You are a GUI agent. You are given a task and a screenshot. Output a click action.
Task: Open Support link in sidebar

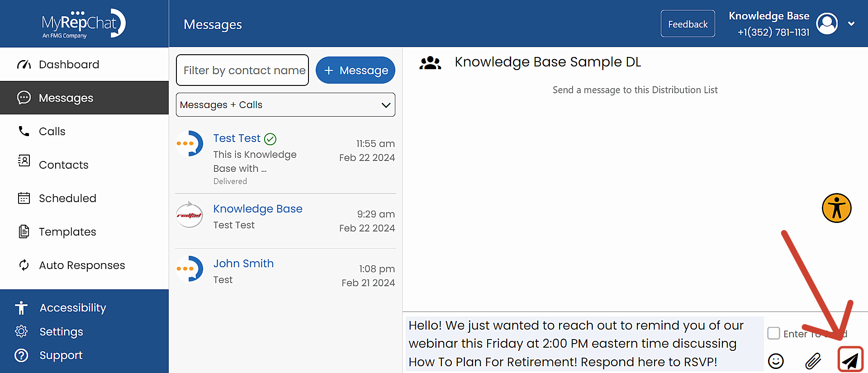click(x=61, y=355)
